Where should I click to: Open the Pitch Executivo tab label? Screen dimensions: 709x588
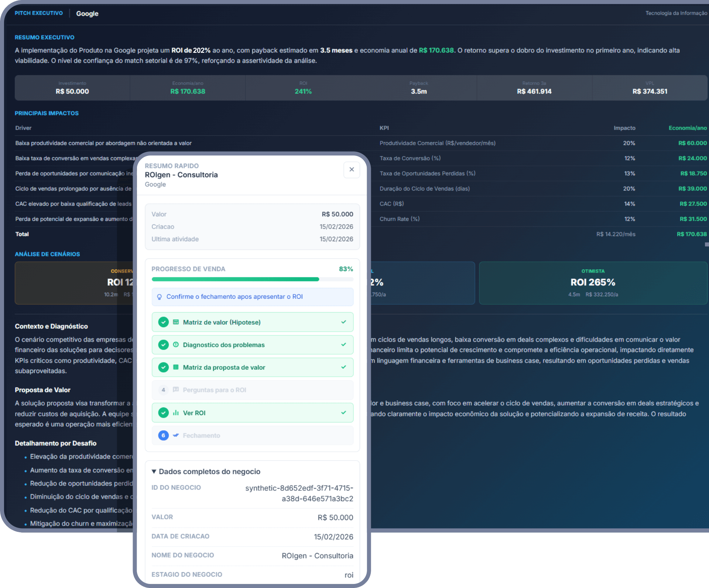(x=39, y=13)
